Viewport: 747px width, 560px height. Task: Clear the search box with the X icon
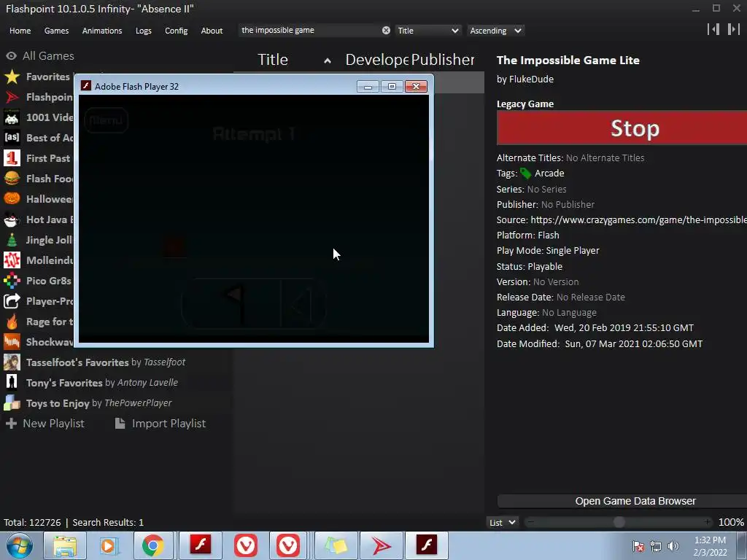click(386, 31)
